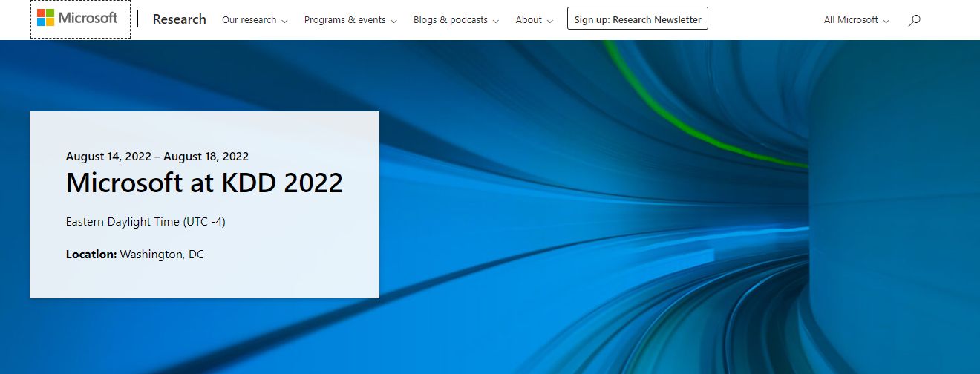This screenshot has width=980, height=374.
Task: Click the Location: Washington, DC text
Action: point(134,254)
